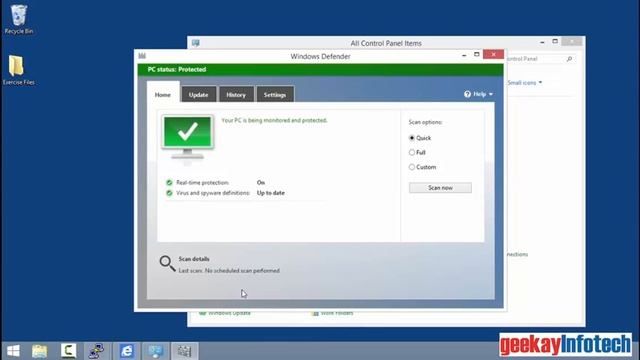
Task: Minimize the Windows Defender window
Action: (464, 55)
